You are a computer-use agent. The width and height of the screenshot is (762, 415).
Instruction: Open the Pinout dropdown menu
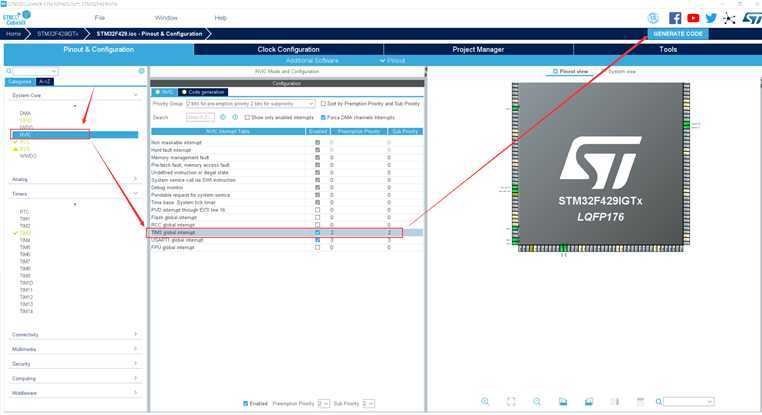coord(393,61)
